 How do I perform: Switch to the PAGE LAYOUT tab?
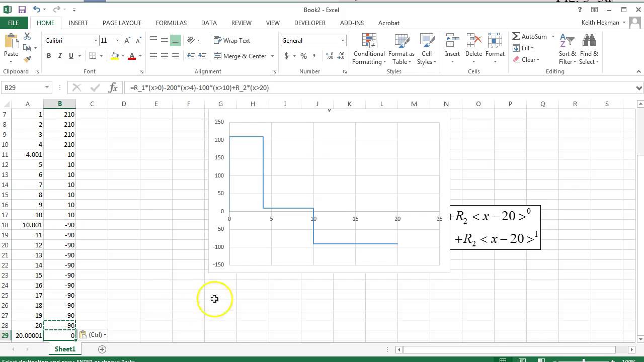[122, 23]
